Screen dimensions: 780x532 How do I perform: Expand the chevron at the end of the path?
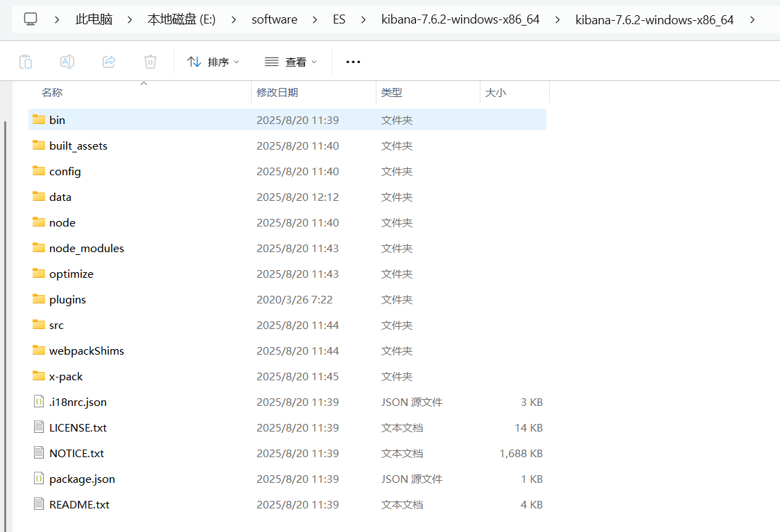pos(752,20)
